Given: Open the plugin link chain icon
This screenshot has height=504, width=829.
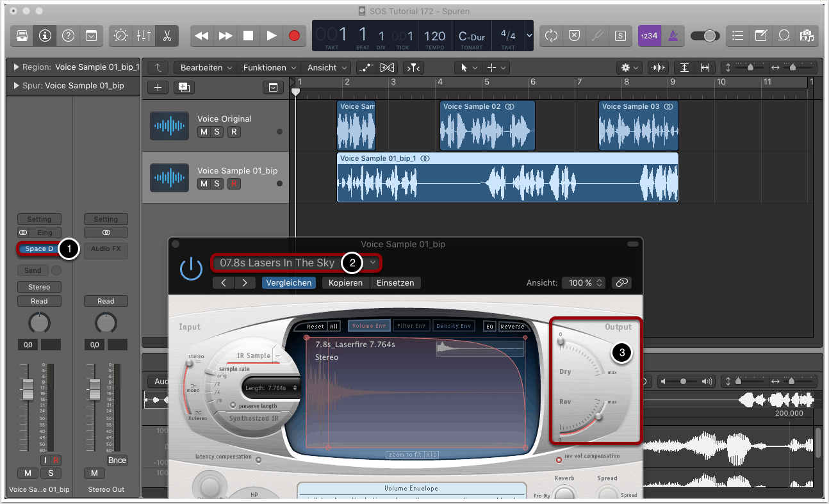Looking at the screenshot, I should pos(620,282).
